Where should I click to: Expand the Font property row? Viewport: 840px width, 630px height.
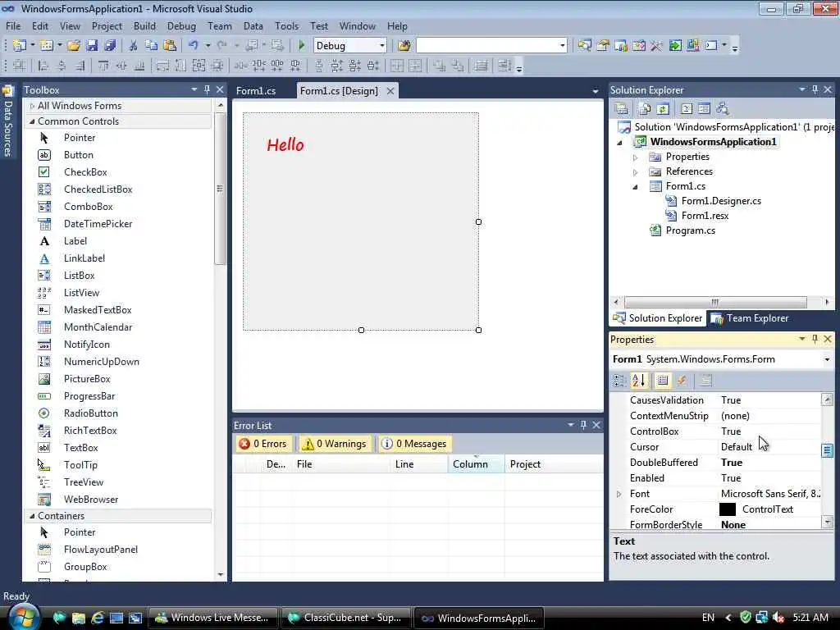[619, 494]
